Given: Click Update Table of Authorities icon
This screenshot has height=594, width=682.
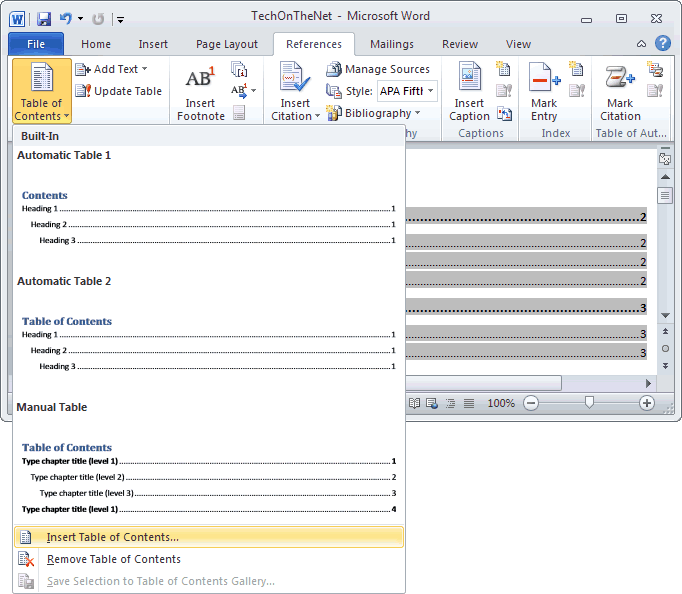Looking at the screenshot, I should [655, 91].
